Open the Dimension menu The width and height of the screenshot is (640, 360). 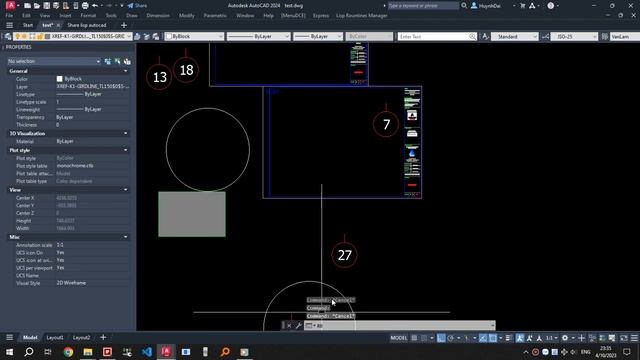pos(158,16)
